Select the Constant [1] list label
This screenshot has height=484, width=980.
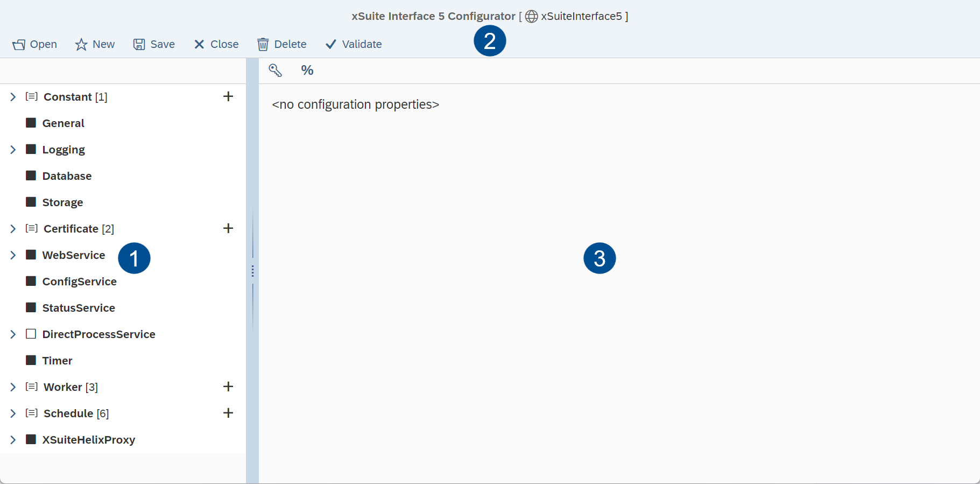[x=75, y=97]
